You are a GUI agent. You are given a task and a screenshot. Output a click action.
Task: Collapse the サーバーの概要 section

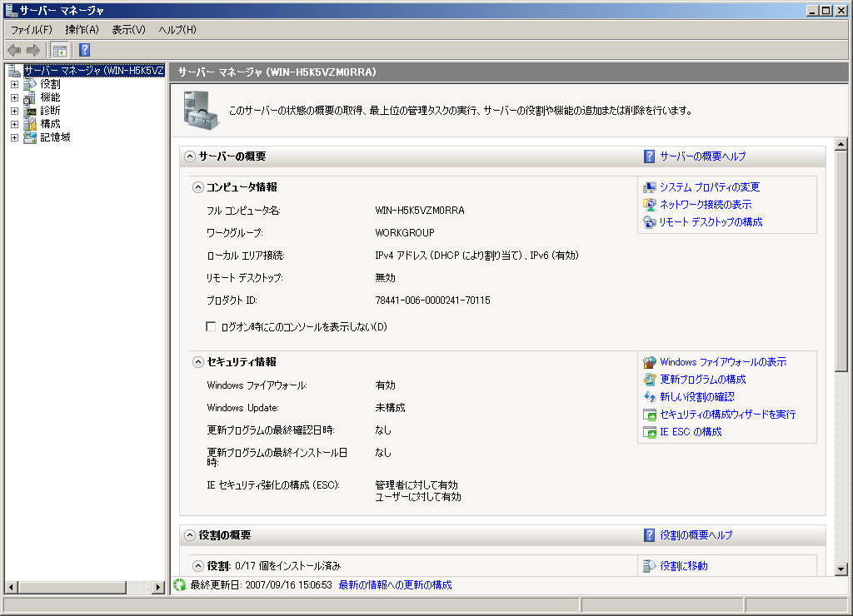coord(190,156)
